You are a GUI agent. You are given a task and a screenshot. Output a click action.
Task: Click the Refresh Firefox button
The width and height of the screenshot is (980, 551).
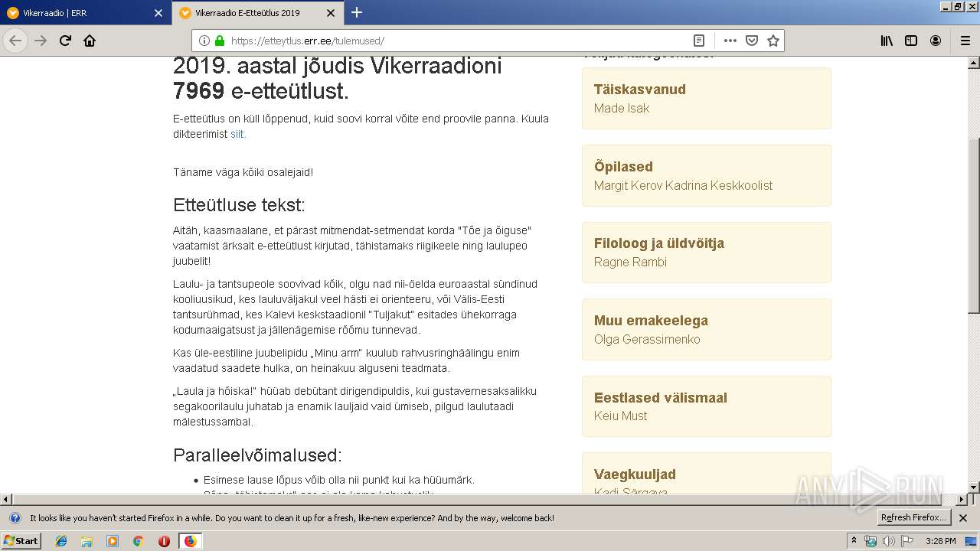click(x=913, y=518)
